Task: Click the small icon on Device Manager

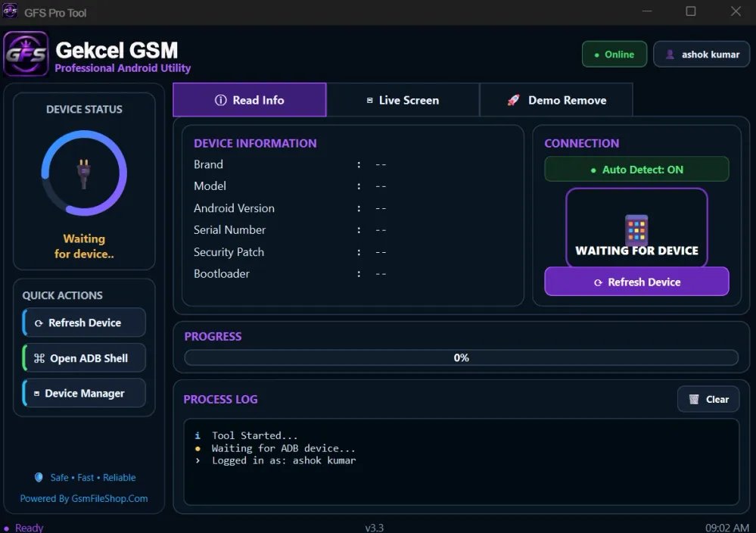Action: coord(36,394)
